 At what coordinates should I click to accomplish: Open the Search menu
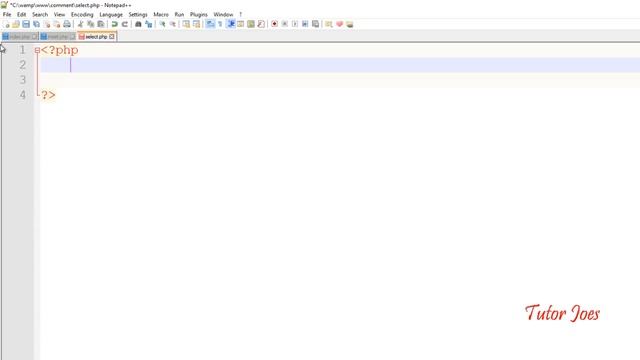40,14
